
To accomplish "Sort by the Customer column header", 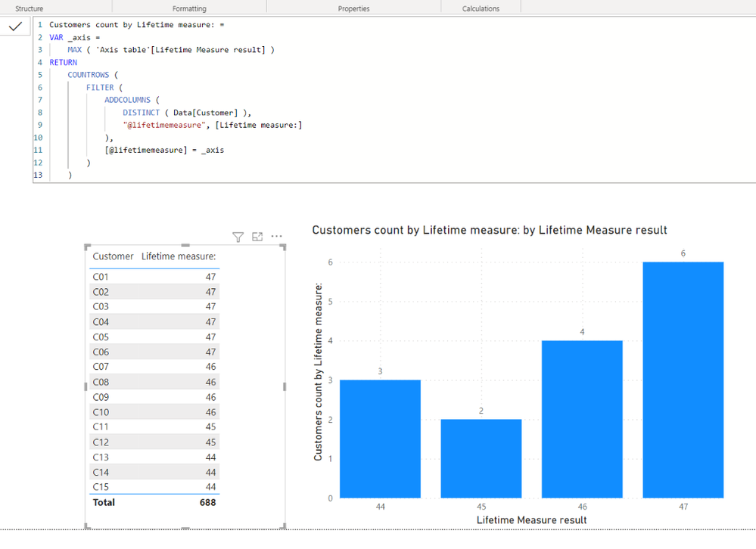I will pyautogui.click(x=113, y=256).
